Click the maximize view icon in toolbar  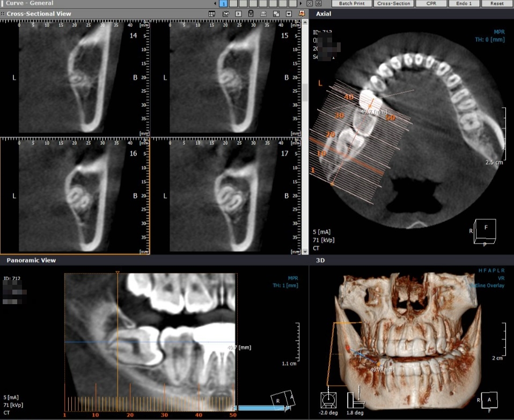click(x=276, y=13)
